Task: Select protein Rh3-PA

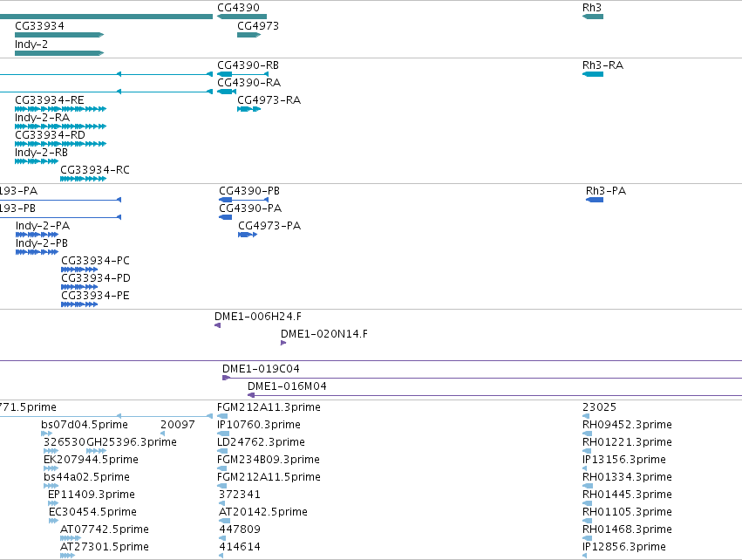Action: [x=595, y=201]
